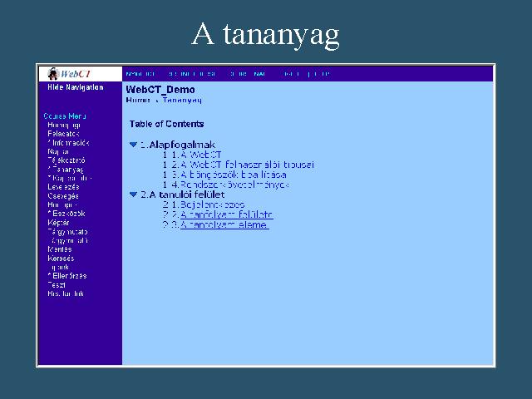
Task: Click the WebCT logo in the header
Action: pos(70,74)
